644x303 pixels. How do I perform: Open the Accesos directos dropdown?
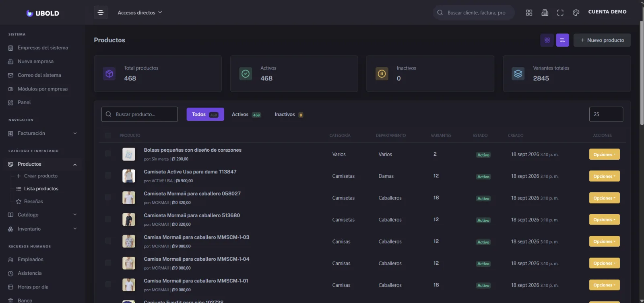tap(140, 12)
